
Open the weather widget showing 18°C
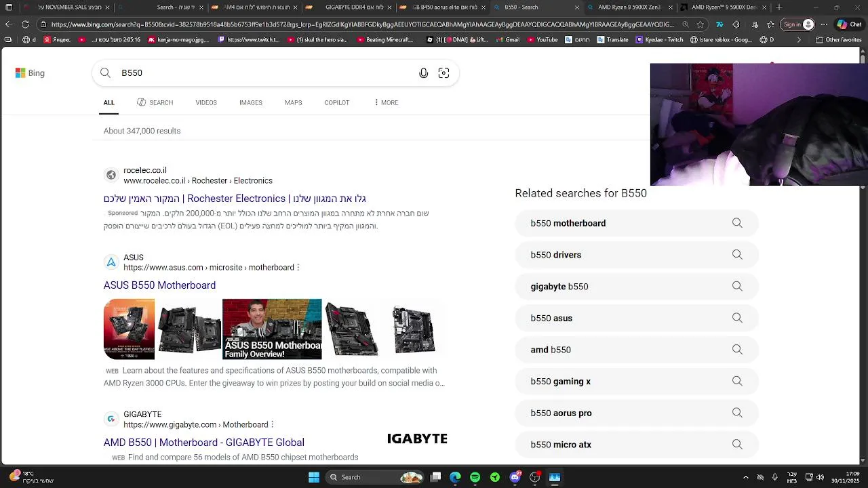[32, 477]
